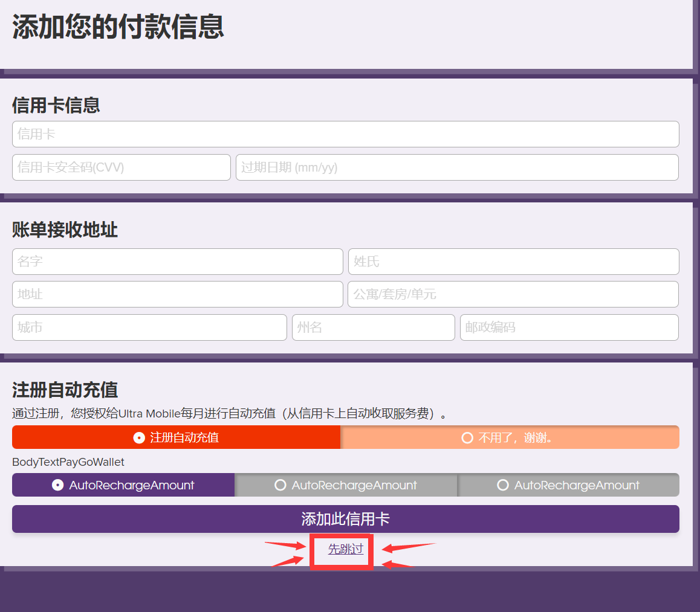Select the purple highlighted AutoRechargeAmount option

(x=123, y=485)
